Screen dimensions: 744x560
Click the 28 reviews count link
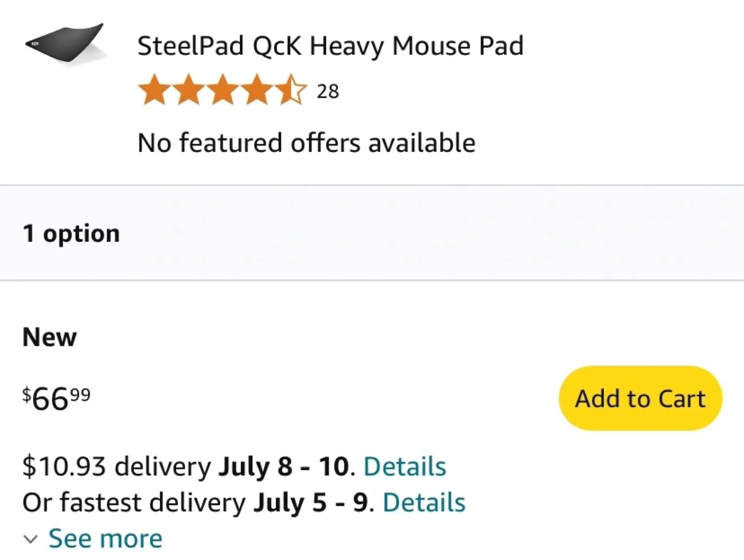point(329,91)
